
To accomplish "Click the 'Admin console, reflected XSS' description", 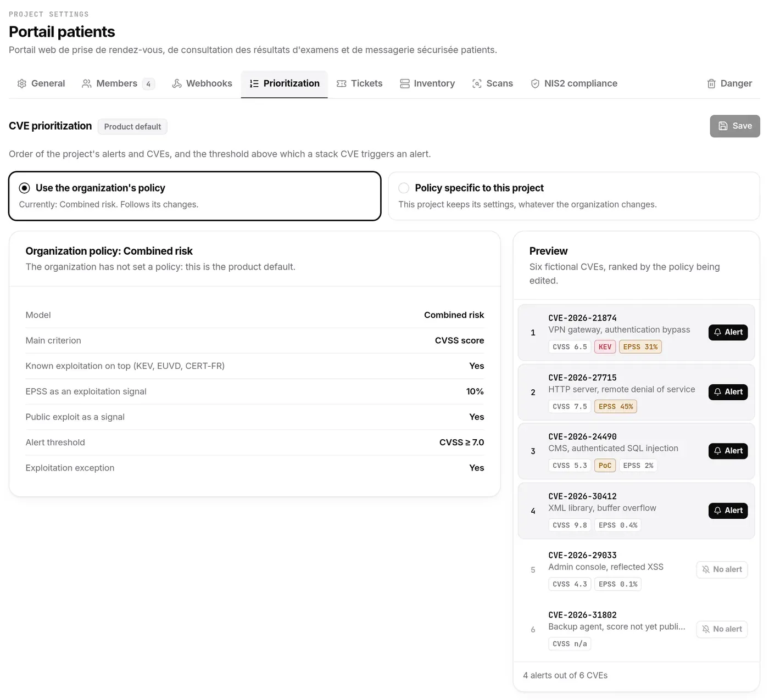I will [606, 567].
